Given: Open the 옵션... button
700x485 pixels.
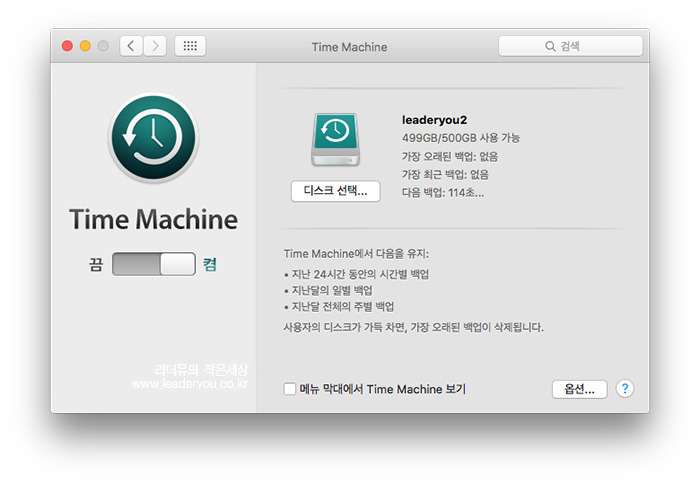Looking at the screenshot, I should [x=579, y=389].
